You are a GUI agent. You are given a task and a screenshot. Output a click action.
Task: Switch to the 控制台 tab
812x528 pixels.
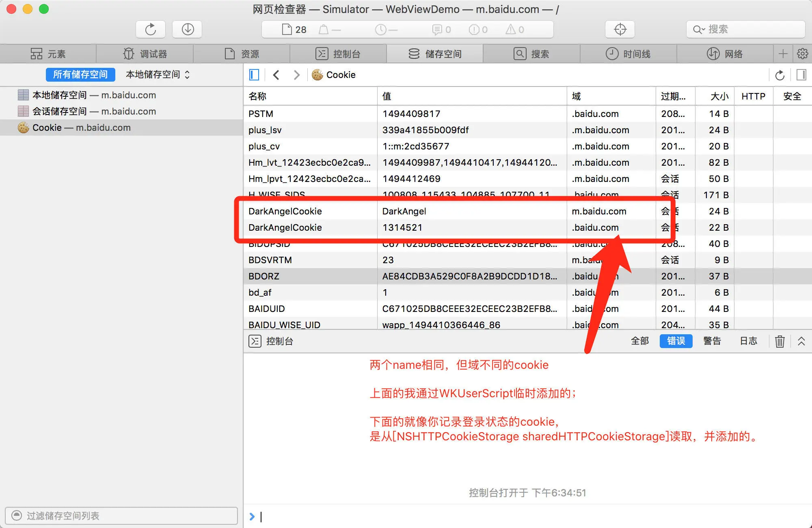point(338,54)
